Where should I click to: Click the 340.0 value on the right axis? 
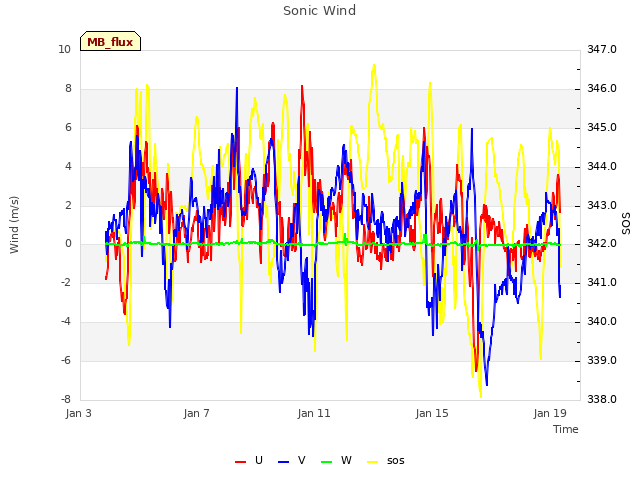[602, 322]
